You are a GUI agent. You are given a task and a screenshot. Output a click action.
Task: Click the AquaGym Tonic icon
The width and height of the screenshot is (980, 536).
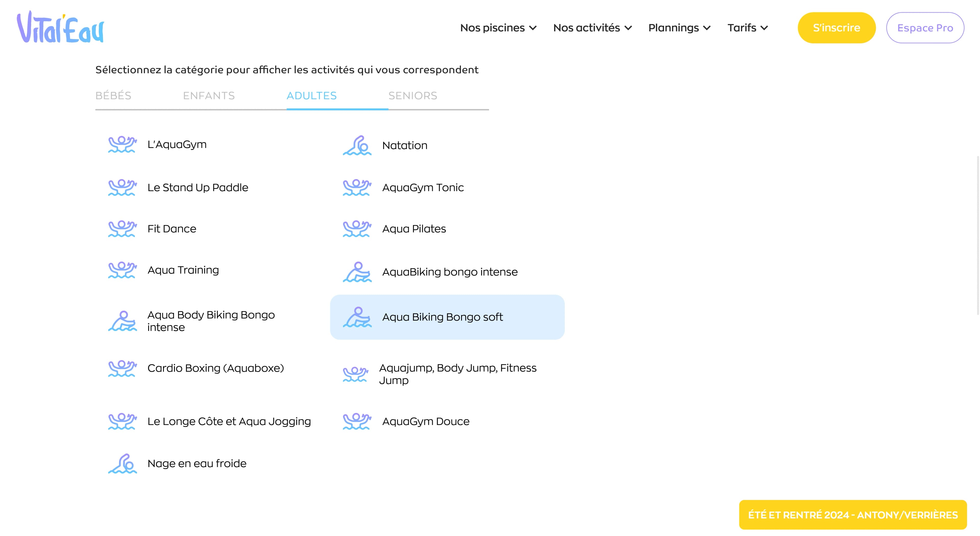click(357, 188)
